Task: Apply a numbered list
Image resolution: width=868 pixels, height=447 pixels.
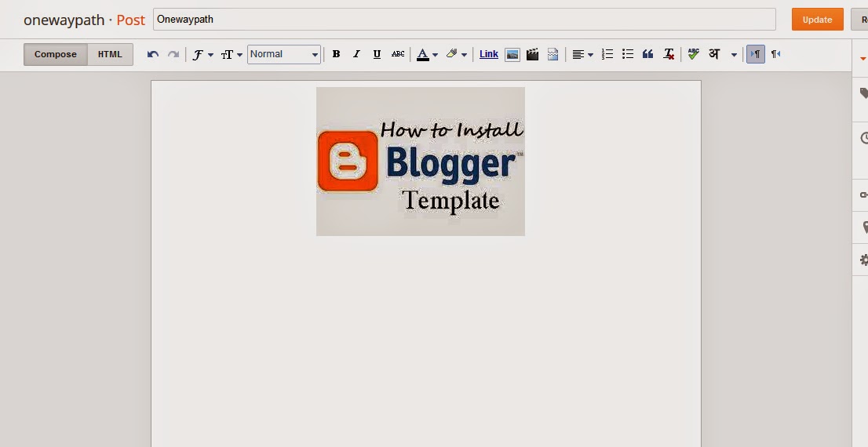Action: pos(607,54)
